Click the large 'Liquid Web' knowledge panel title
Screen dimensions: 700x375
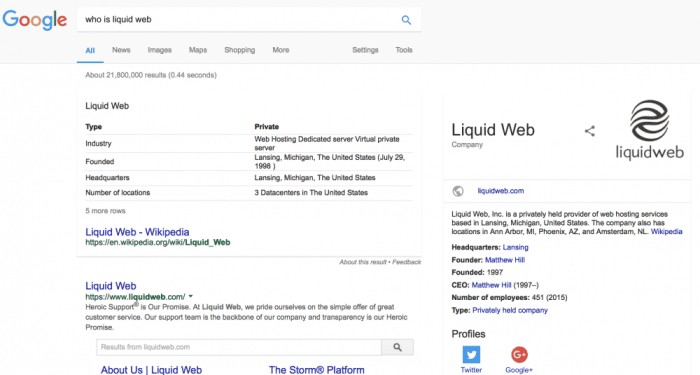493,130
